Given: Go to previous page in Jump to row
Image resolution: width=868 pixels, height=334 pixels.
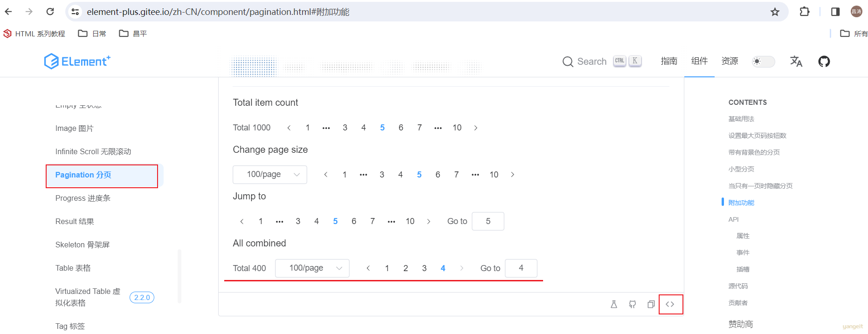Looking at the screenshot, I should (242, 221).
